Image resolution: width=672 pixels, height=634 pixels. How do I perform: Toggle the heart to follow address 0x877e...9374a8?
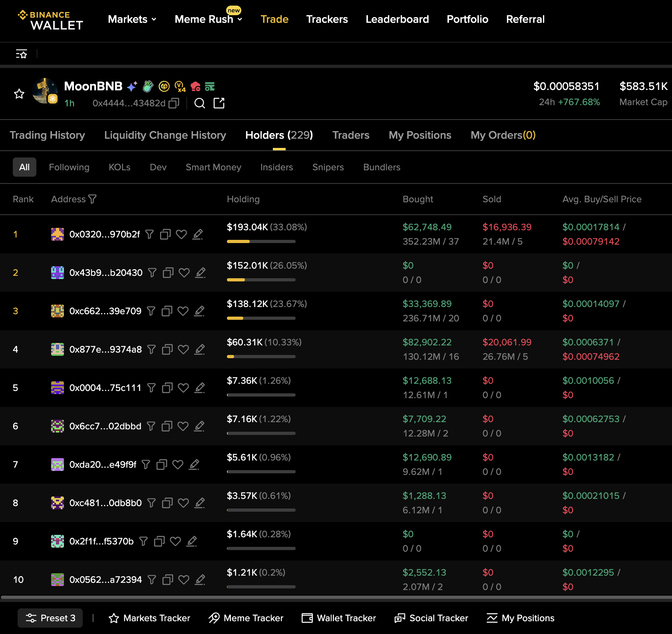(x=183, y=349)
